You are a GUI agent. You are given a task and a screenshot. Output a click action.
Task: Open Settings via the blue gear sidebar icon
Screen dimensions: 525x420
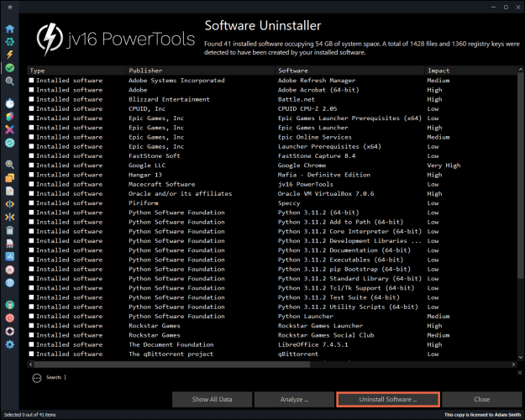pos(10,344)
